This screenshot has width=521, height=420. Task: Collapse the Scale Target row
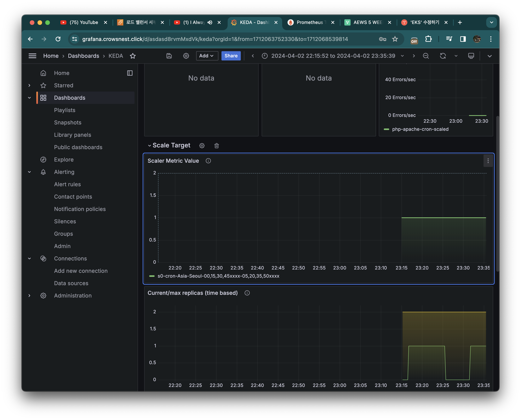coord(150,146)
